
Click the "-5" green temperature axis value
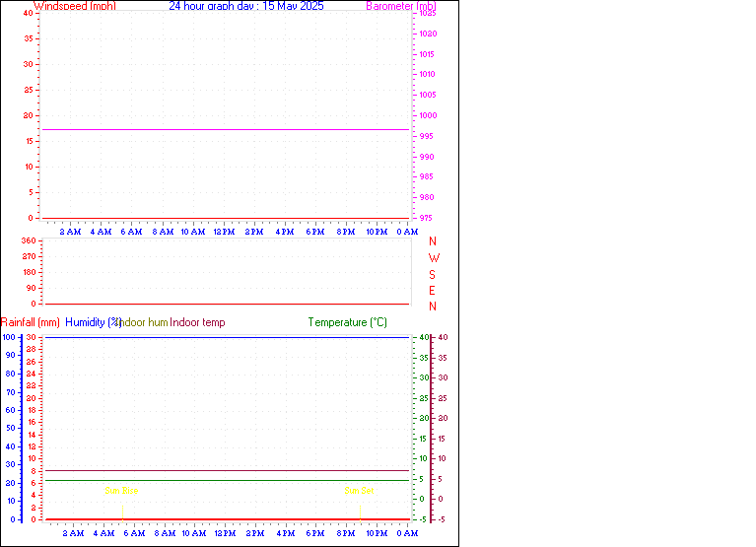click(423, 519)
